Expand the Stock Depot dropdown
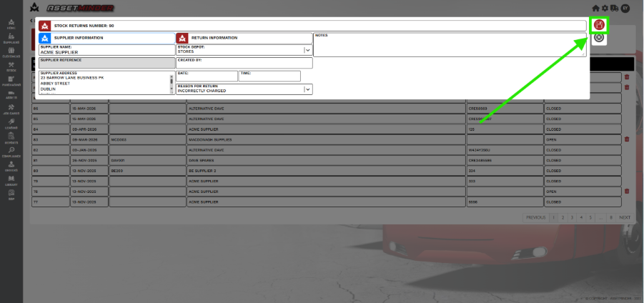The height and width of the screenshot is (303, 644). tap(307, 50)
